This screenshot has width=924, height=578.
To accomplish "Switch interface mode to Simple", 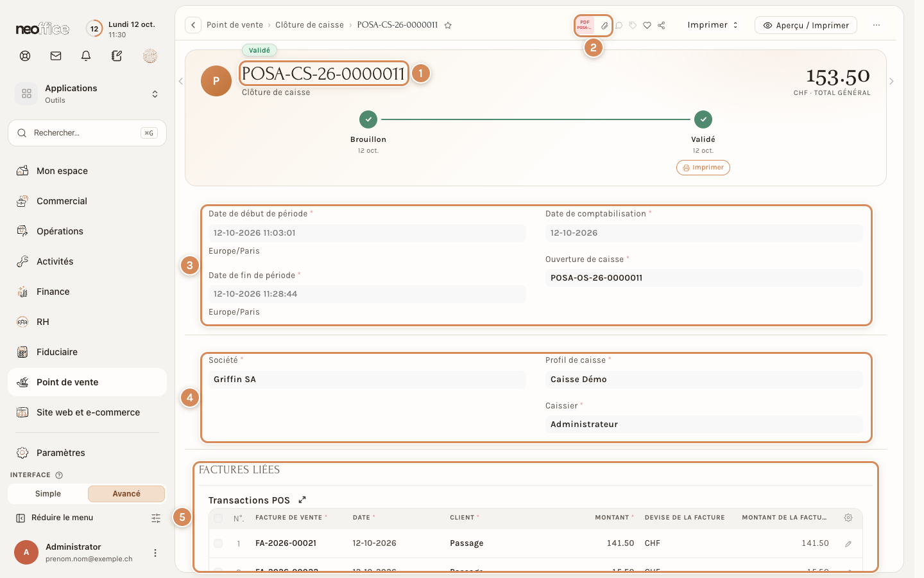I will pos(48,494).
